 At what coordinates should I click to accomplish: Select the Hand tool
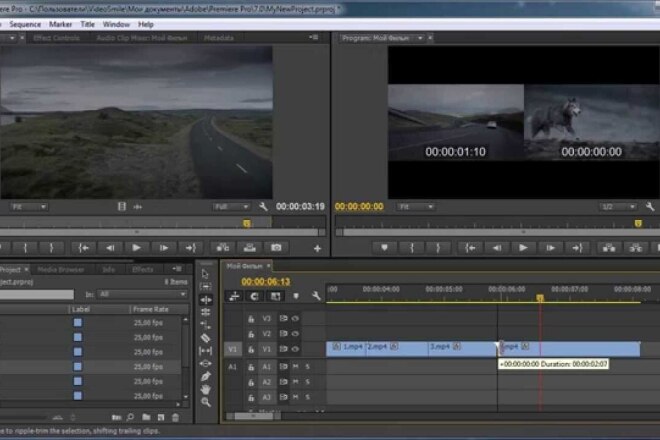click(x=205, y=389)
